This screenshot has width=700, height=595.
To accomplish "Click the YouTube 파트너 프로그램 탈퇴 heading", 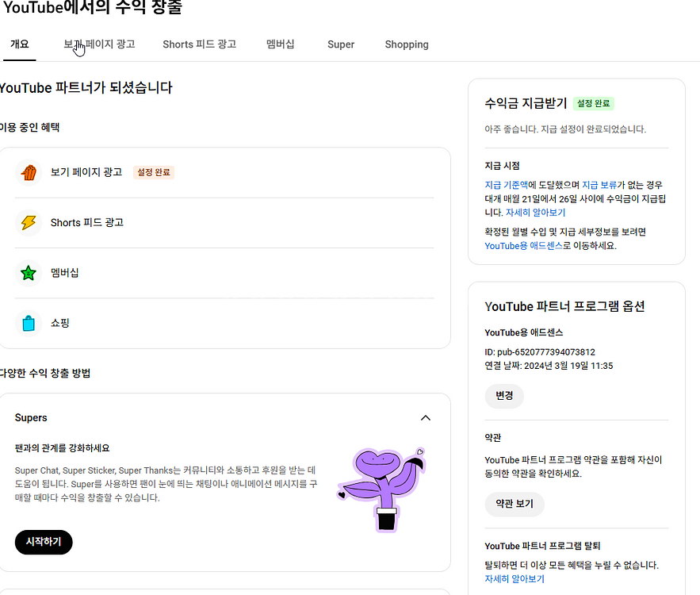I will (x=542, y=546).
